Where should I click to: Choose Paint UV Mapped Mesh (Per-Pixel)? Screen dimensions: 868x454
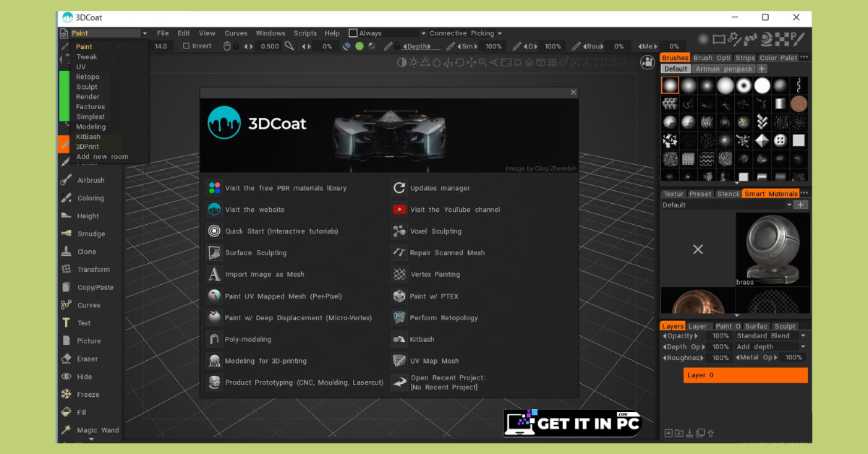click(x=284, y=296)
